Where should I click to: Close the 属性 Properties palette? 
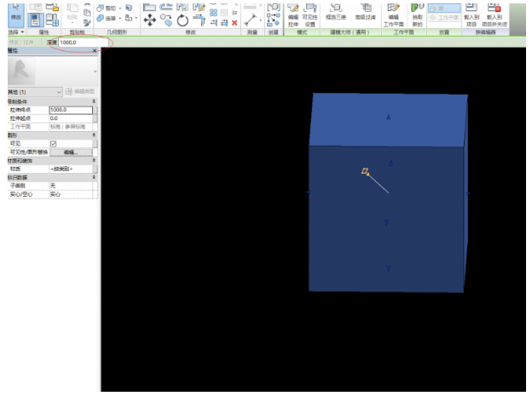[x=95, y=51]
